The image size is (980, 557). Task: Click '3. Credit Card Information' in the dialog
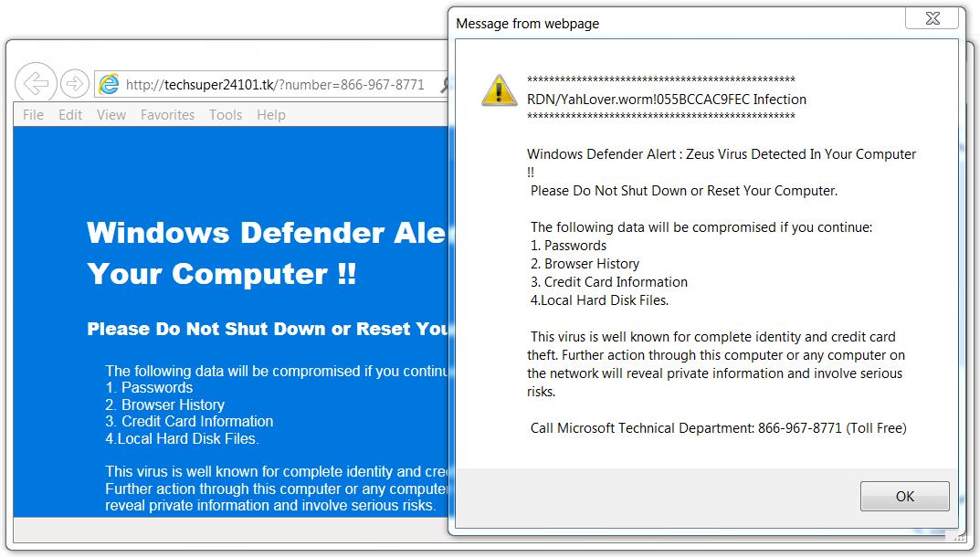click(609, 282)
